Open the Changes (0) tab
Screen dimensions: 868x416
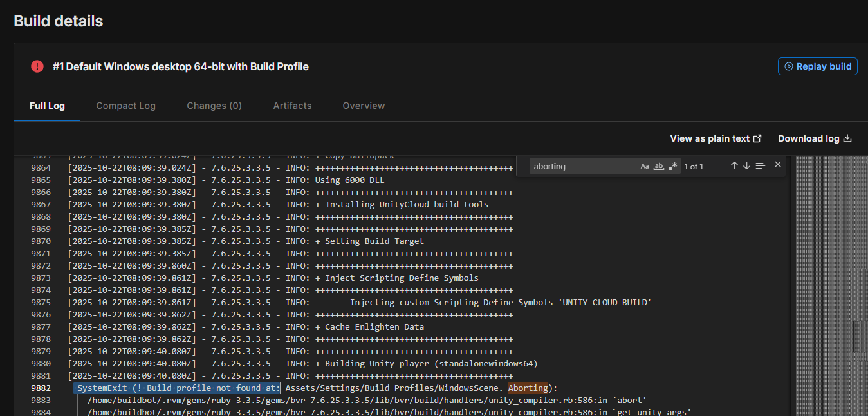tap(214, 106)
